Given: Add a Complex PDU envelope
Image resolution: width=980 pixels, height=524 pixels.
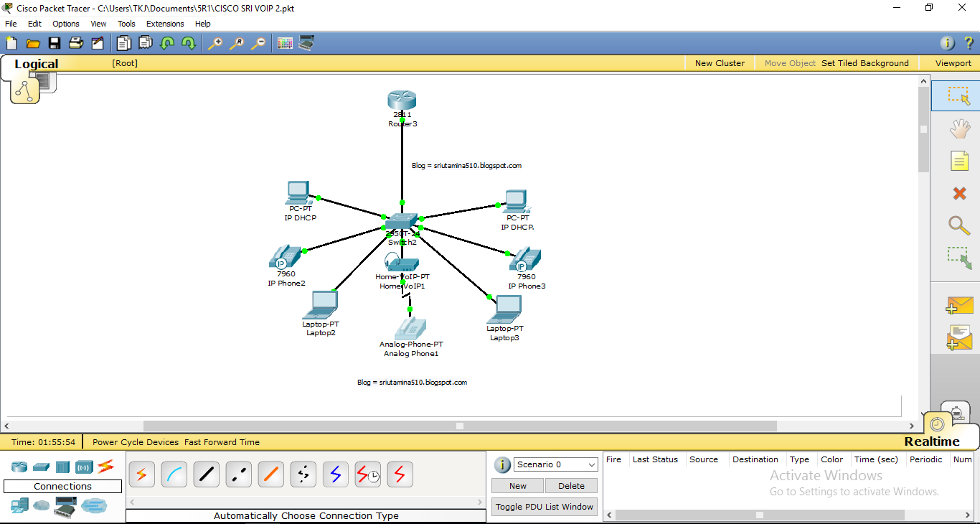Looking at the screenshot, I should click(959, 337).
